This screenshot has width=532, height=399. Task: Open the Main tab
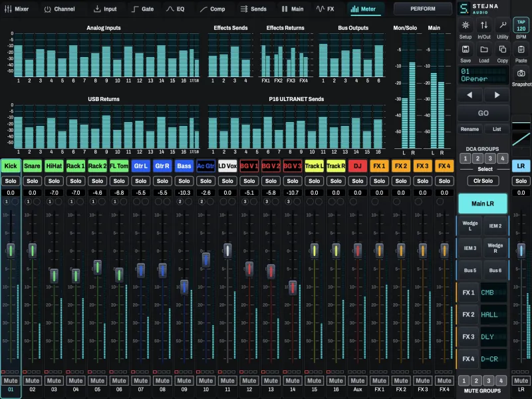[x=293, y=9]
